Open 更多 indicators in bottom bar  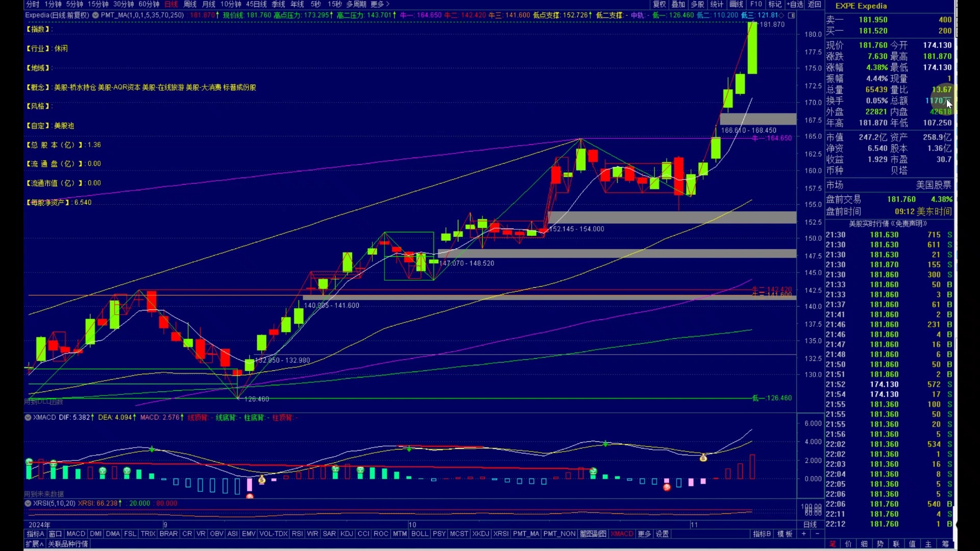tap(645, 534)
